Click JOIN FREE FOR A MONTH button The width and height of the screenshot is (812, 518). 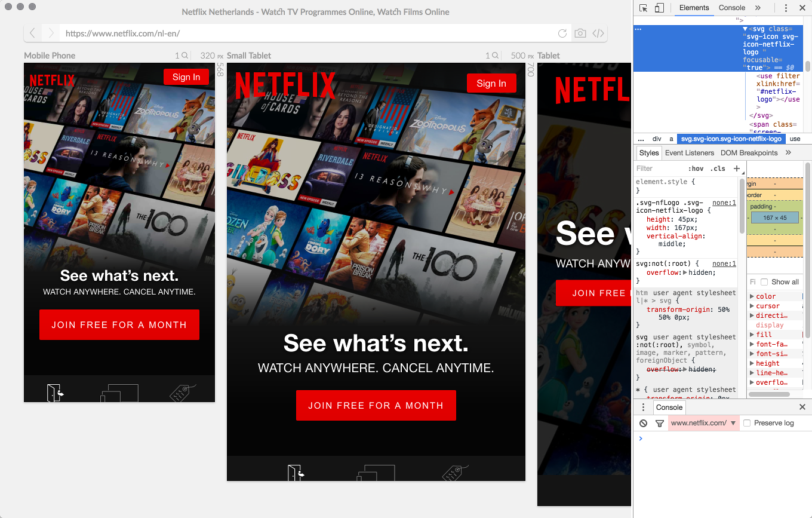(x=376, y=405)
